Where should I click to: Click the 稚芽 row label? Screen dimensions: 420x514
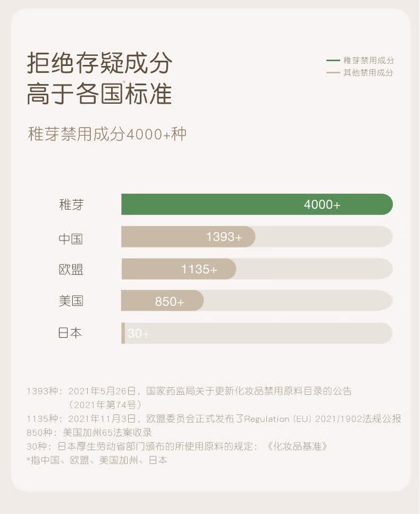(71, 205)
